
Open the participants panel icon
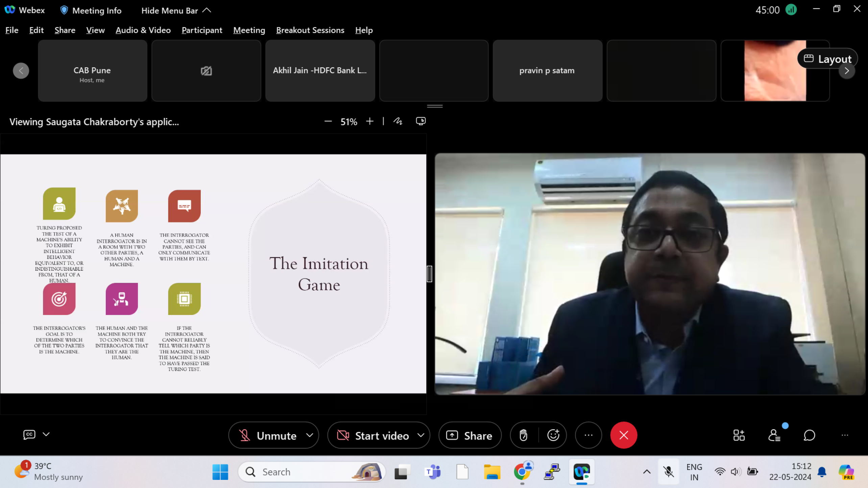click(x=774, y=435)
